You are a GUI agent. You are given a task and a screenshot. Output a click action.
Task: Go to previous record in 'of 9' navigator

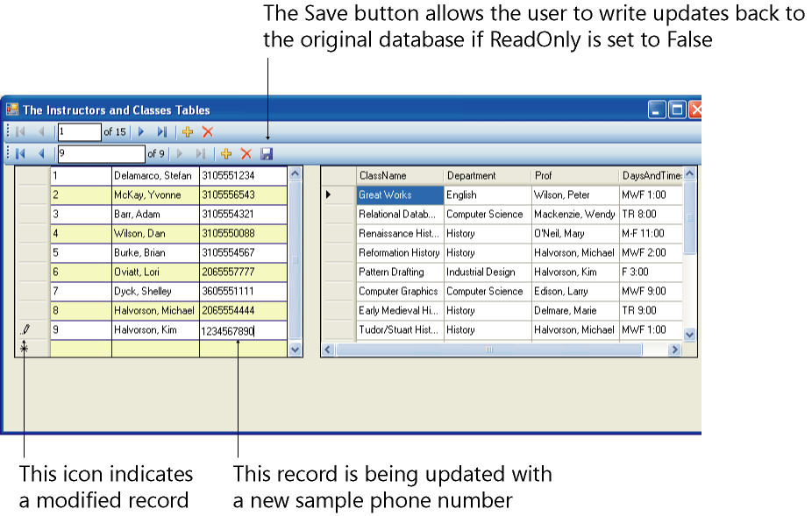(x=40, y=154)
